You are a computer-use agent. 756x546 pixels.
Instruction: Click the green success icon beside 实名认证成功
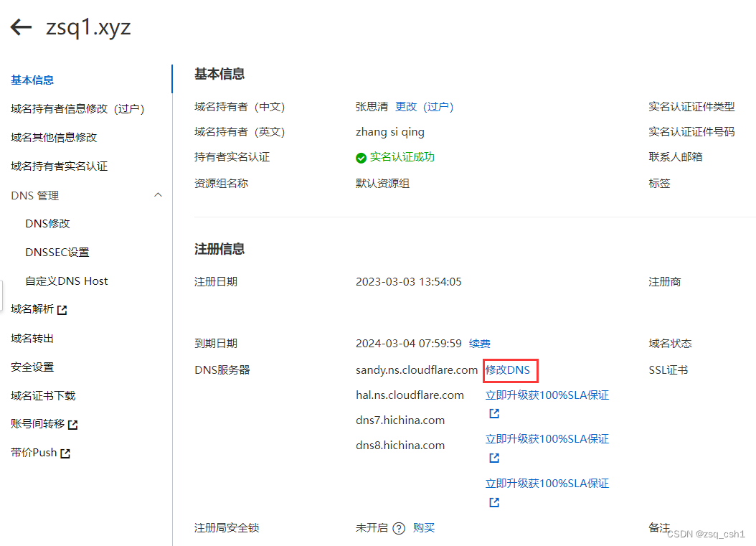tap(361, 157)
